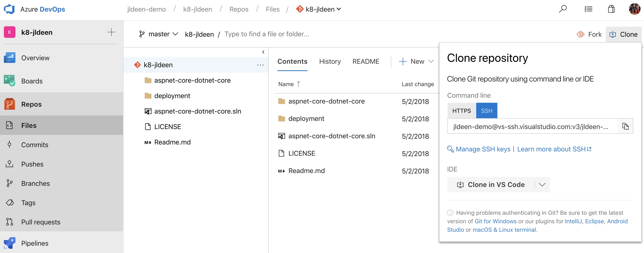Image resolution: width=644 pixels, height=253 pixels.
Task: Click the Boards icon in sidebar
Action: [x=9, y=81]
